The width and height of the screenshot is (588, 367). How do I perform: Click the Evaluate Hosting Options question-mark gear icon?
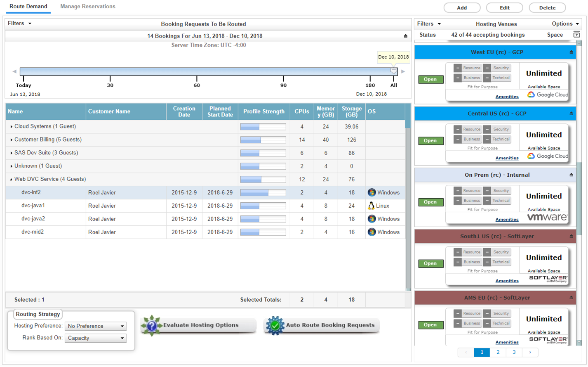151,326
